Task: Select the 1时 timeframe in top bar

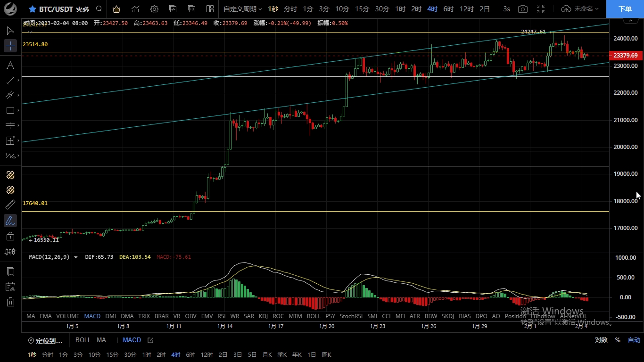Action: click(x=400, y=9)
